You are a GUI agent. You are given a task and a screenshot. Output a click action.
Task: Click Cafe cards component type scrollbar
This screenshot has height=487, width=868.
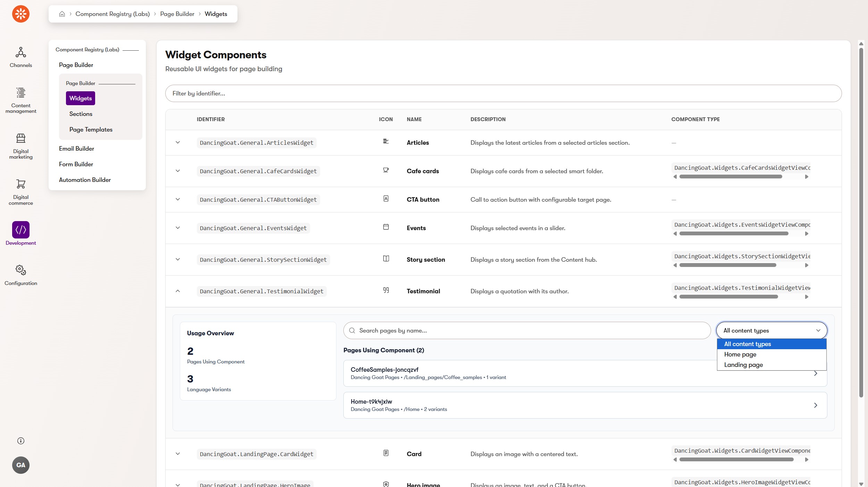[x=731, y=177]
